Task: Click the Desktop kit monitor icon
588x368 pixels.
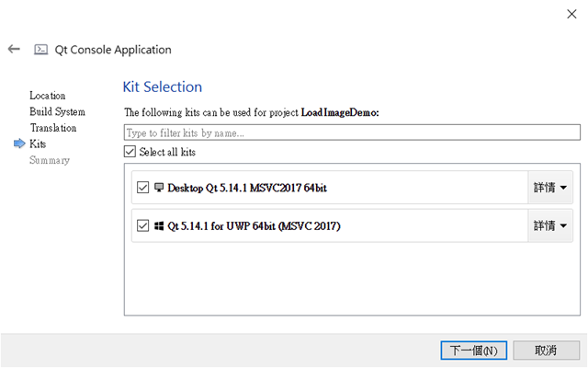Action: pyautogui.click(x=159, y=188)
